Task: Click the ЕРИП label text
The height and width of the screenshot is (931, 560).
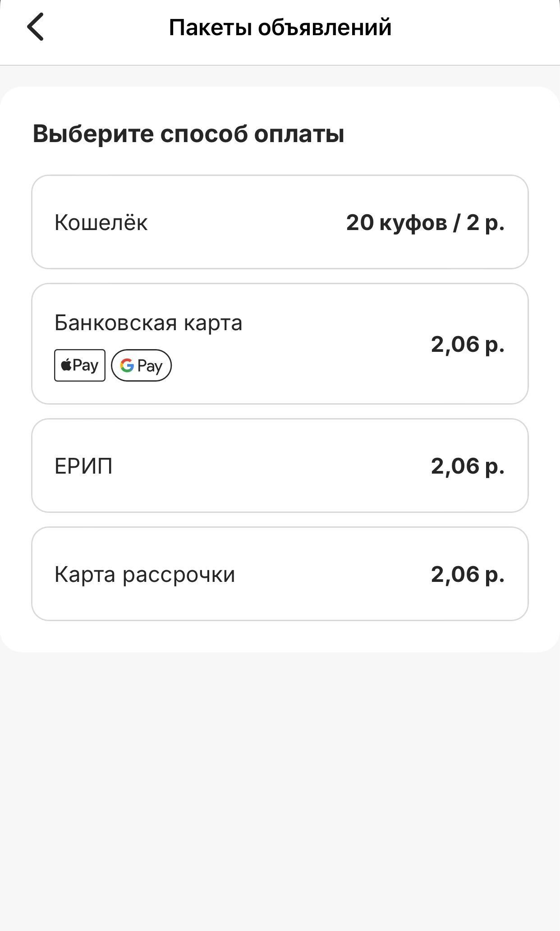Action: [83, 466]
